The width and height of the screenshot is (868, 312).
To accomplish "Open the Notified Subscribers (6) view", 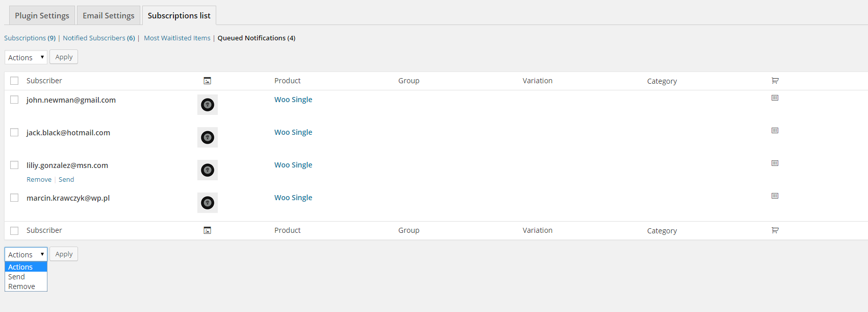I will [99, 38].
